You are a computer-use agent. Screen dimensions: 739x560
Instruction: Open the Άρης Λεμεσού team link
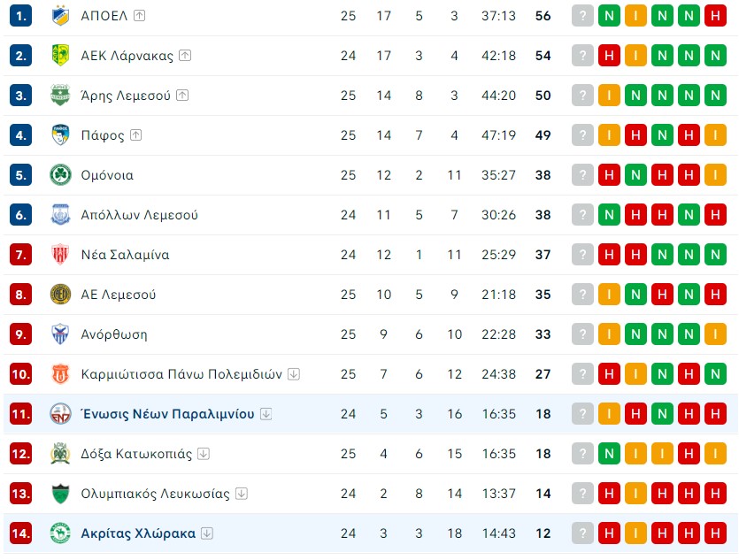(126, 96)
